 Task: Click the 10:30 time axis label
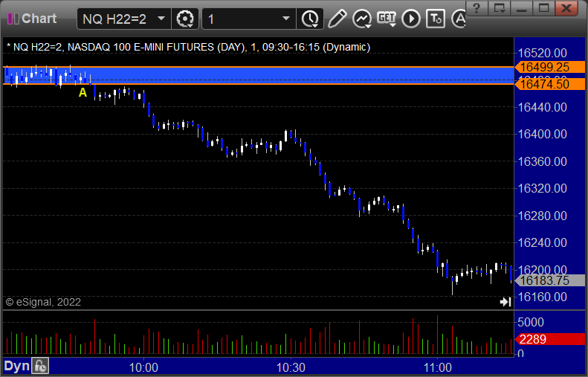click(x=291, y=367)
